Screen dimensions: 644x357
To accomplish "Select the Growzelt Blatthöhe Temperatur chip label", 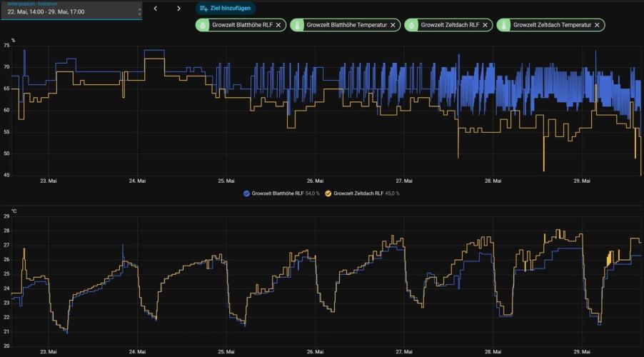I will pyautogui.click(x=347, y=25).
